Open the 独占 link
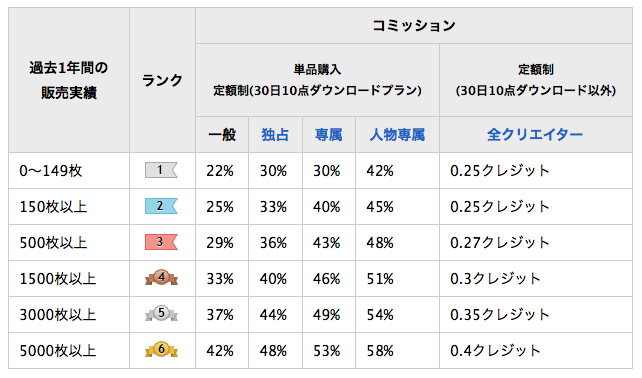The image size is (642, 378). coord(275,135)
